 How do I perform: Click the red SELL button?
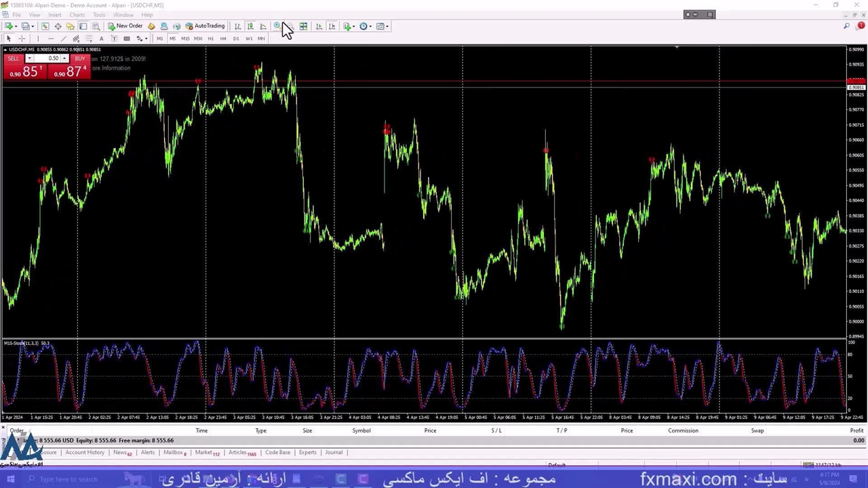[x=14, y=59]
